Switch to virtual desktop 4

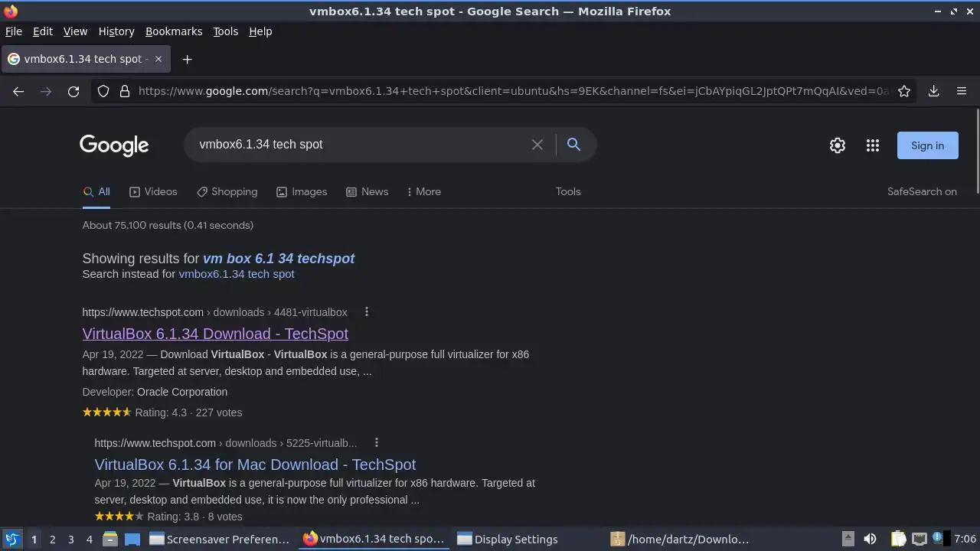click(89, 539)
